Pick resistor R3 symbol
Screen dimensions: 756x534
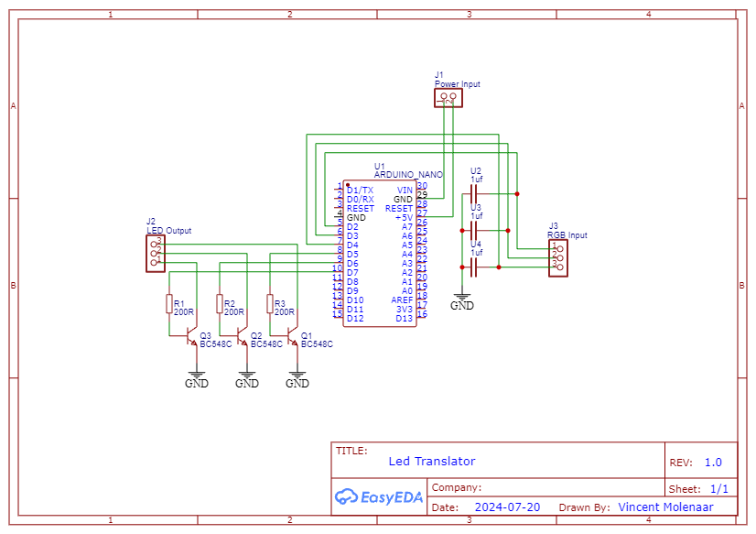click(271, 304)
